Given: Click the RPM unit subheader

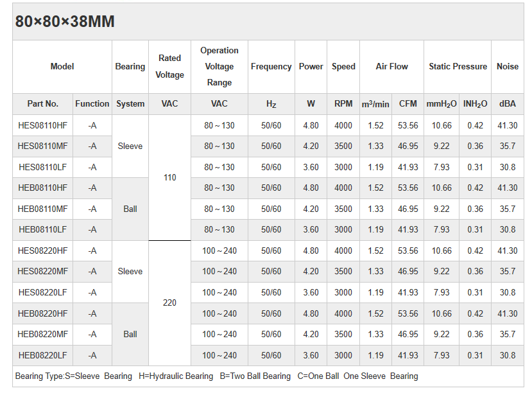Looking at the screenshot, I should point(343,103).
